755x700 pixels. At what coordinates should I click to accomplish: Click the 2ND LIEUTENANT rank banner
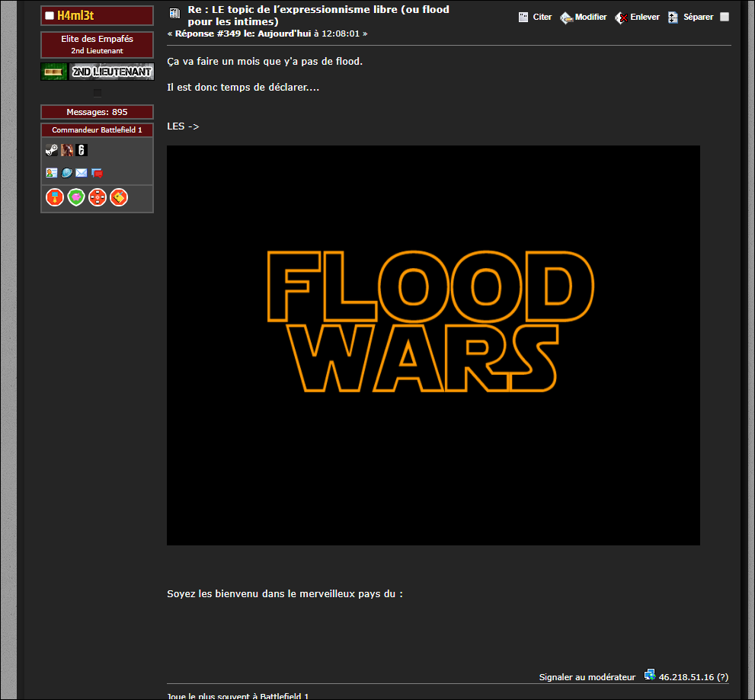point(112,72)
